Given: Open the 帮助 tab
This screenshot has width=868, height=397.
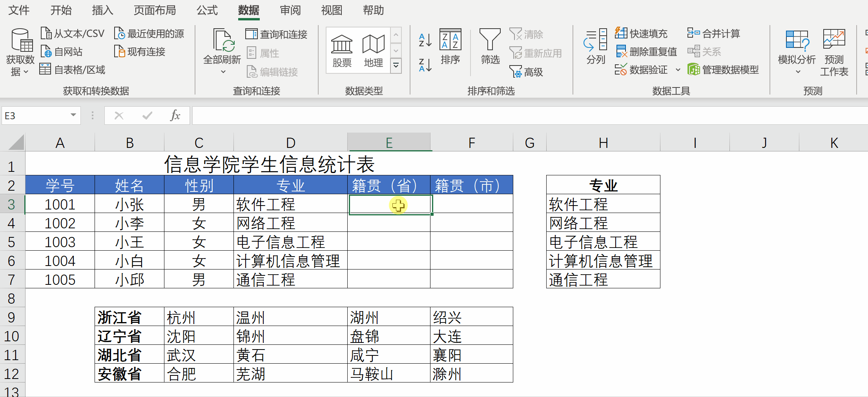Looking at the screenshot, I should pos(373,10).
